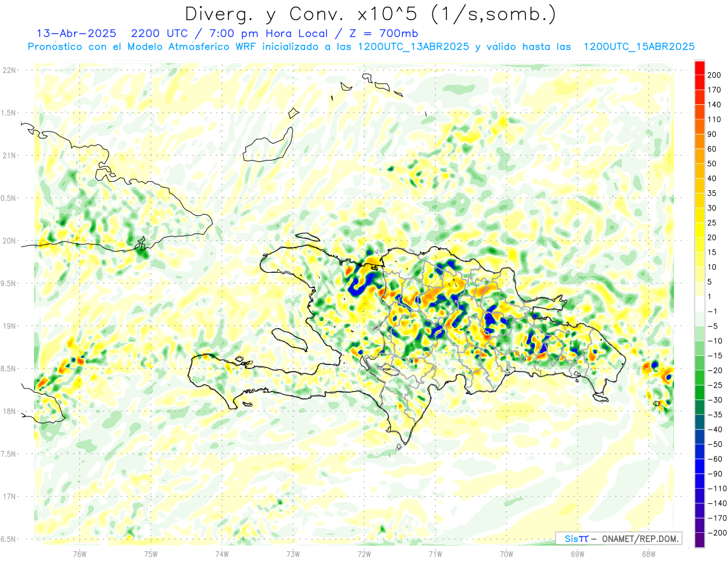Click the 200 value on the color scale
Image resolution: width=728 pixels, height=562 pixels.
click(715, 75)
